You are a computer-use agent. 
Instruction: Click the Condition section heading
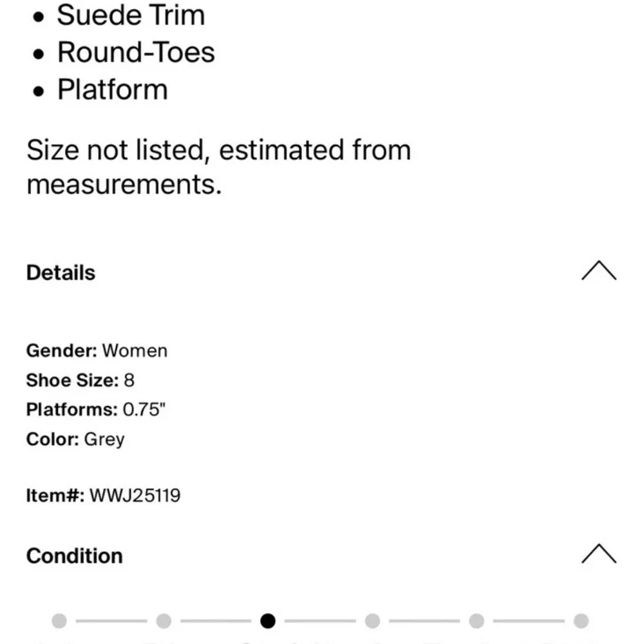click(74, 556)
